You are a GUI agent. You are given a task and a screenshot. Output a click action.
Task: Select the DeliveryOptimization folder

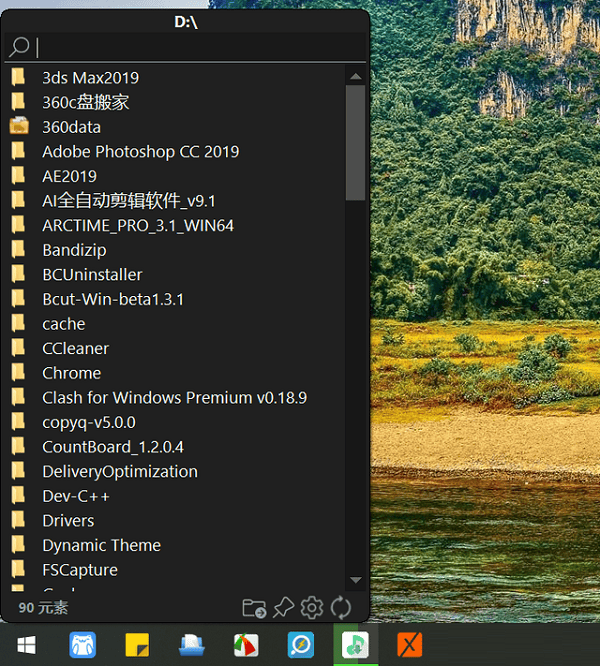(176, 472)
